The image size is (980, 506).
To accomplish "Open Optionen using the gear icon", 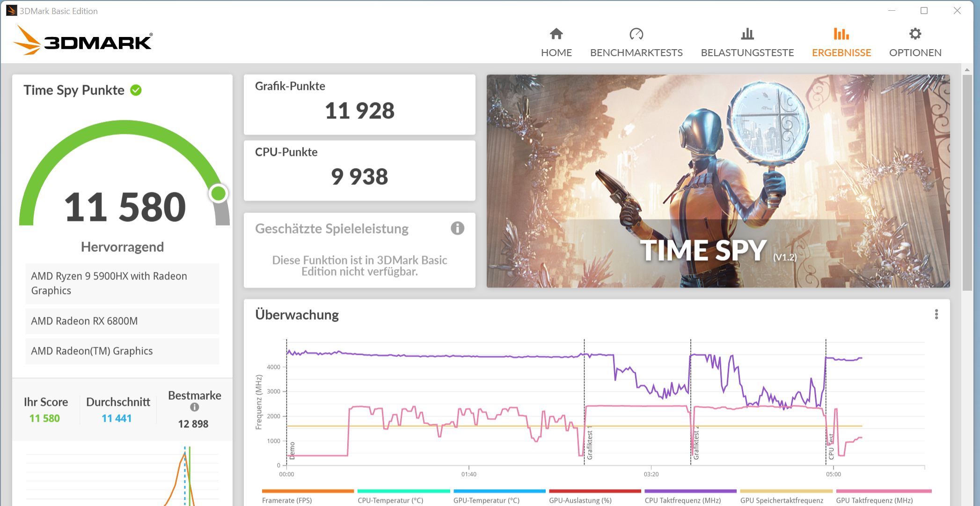I will (915, 33).
